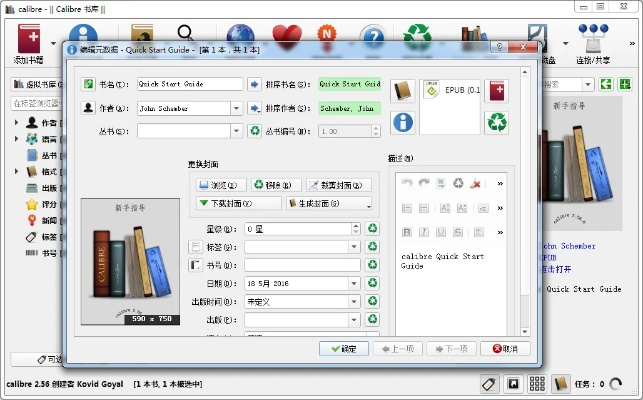Clear the ISBN field recycle icon
Viewport: 643px width, 400px height.
(x=372, y=265)
